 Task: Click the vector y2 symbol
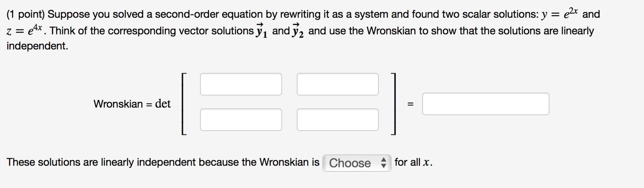point(298,30)
